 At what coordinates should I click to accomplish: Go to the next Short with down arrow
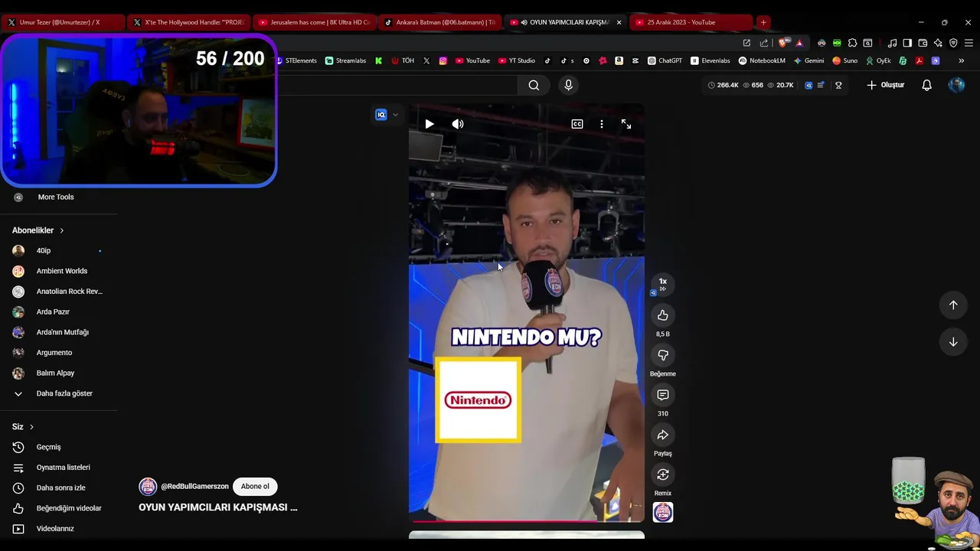953,342
